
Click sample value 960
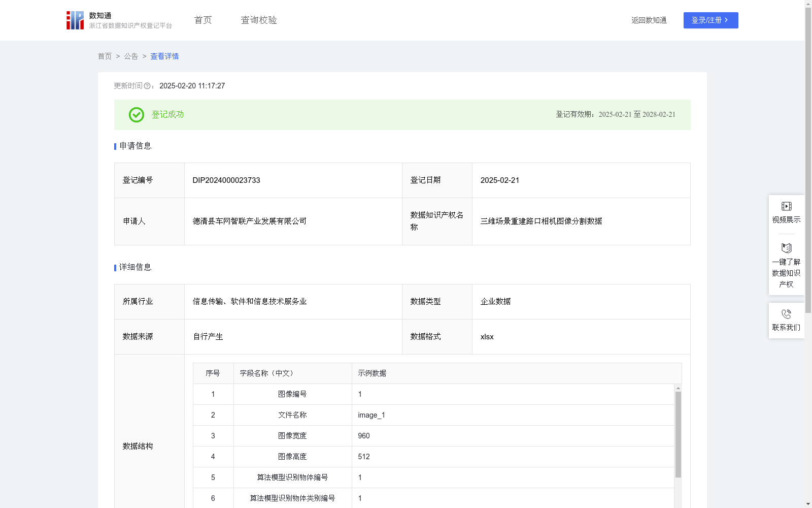pyautogui.click(x=364, y=436)
